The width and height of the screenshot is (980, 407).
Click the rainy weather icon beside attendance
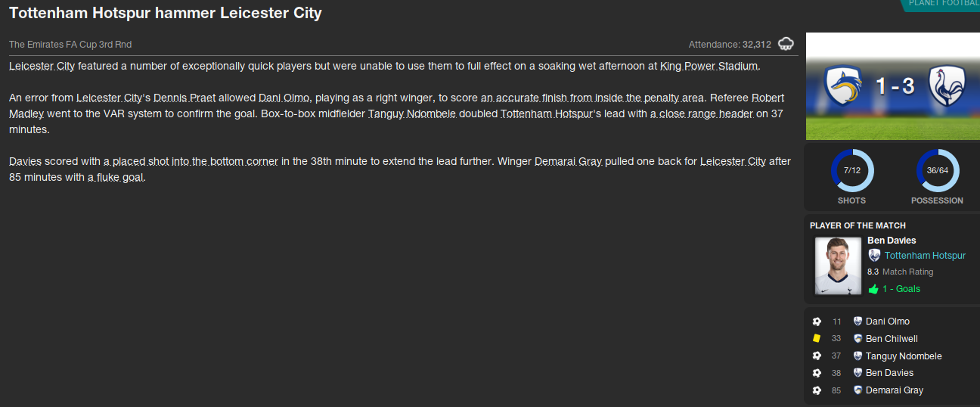coord(786,44)
